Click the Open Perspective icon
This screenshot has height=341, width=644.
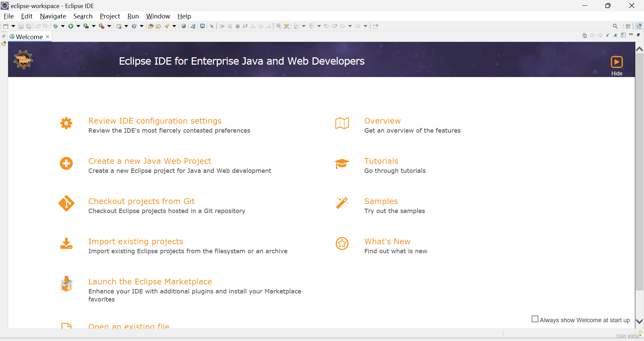(628, 26)
